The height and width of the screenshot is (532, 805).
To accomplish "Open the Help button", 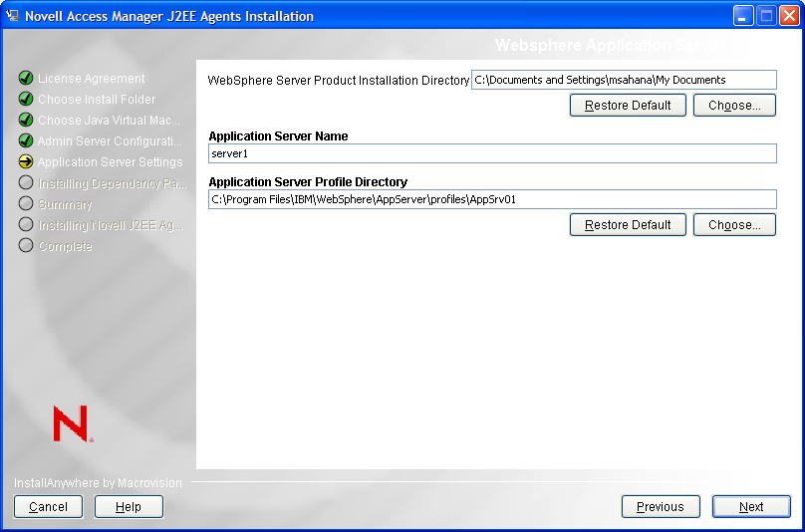I will click(129, 507).
